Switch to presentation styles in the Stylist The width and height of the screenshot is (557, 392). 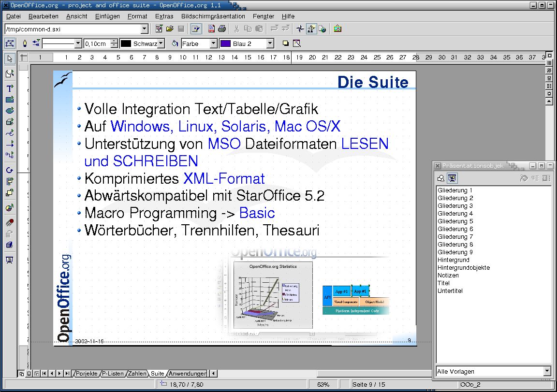[452, 178]
